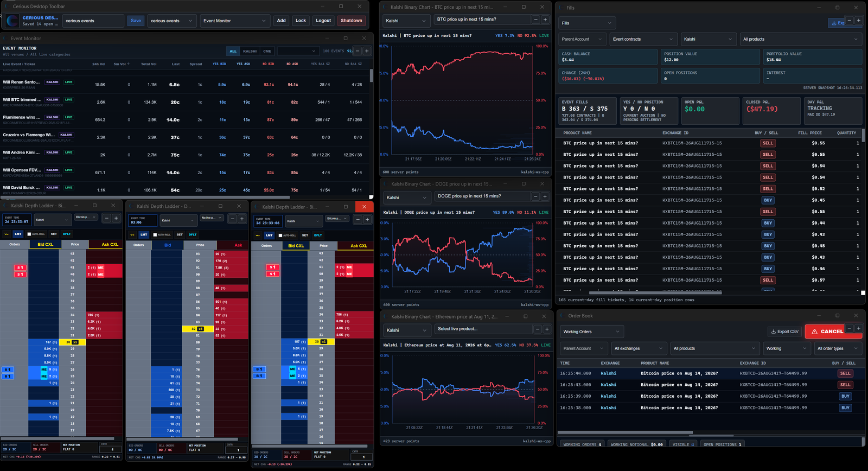This screenshot has width=868, height=471.
Task: Click yellow wave icon in 23:33:07 ladder
Action: pyautogui.click(x=7, y=234)
